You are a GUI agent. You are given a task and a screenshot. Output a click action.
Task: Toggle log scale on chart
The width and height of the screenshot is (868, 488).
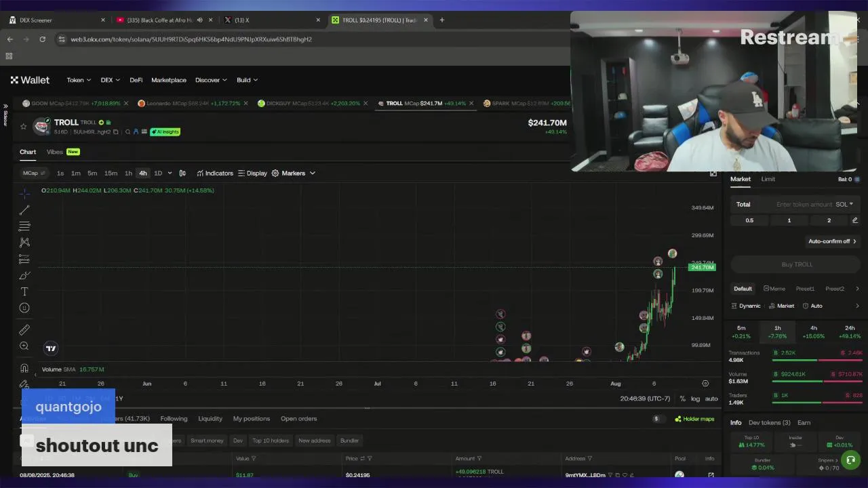click(x=695, y=399)
